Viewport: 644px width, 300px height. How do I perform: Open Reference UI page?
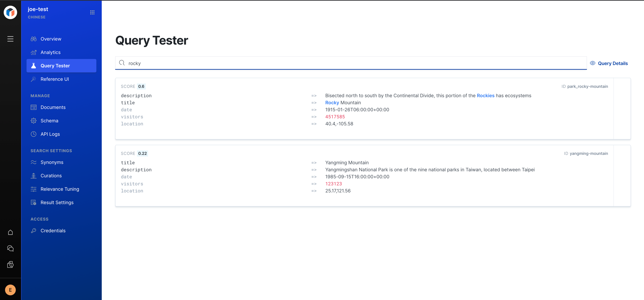(55, 79)
